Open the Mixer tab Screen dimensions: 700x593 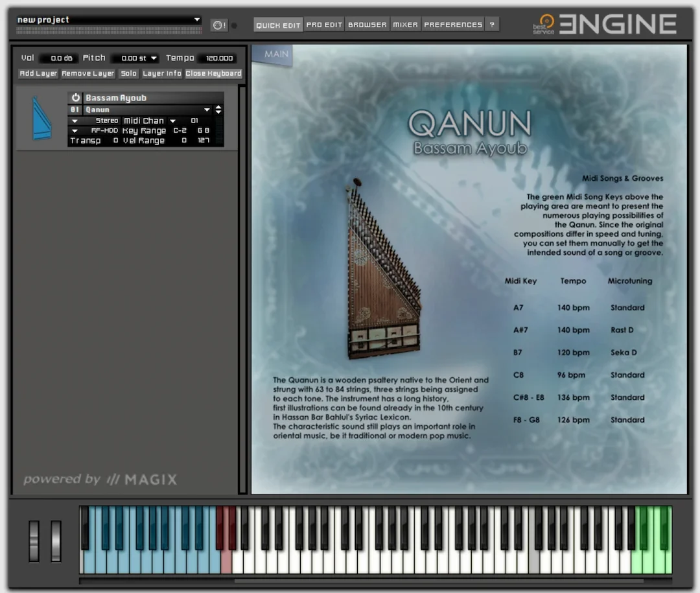[405, 25]
